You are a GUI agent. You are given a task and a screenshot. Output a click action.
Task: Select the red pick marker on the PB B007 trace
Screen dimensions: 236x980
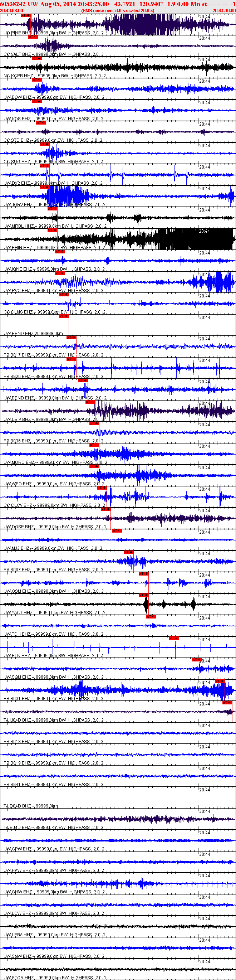(x=128, y=552)
